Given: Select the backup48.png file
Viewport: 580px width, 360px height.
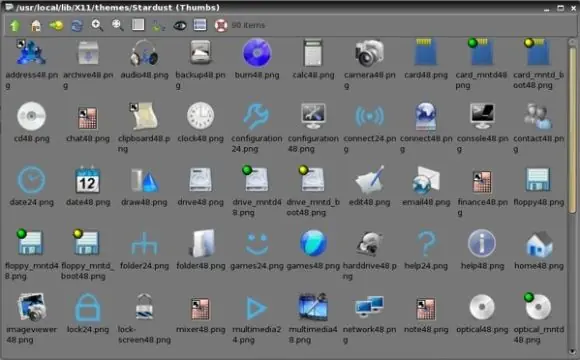Looking at the screenshot, I should point(200,53).
